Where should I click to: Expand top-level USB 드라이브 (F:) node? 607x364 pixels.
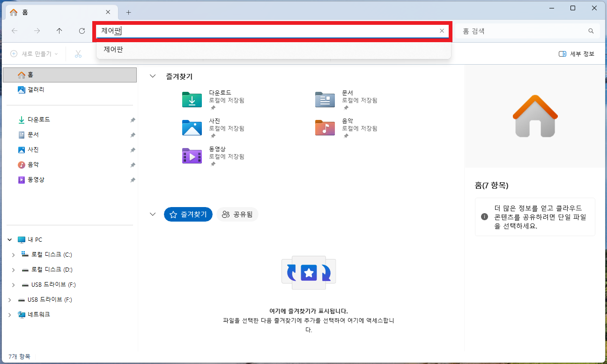[10, 300]
